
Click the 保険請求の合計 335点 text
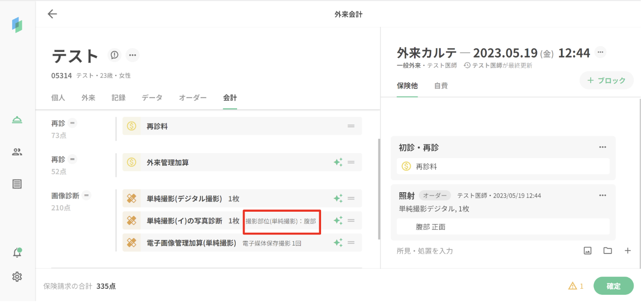pyautogui.click(x=79, y=286)
